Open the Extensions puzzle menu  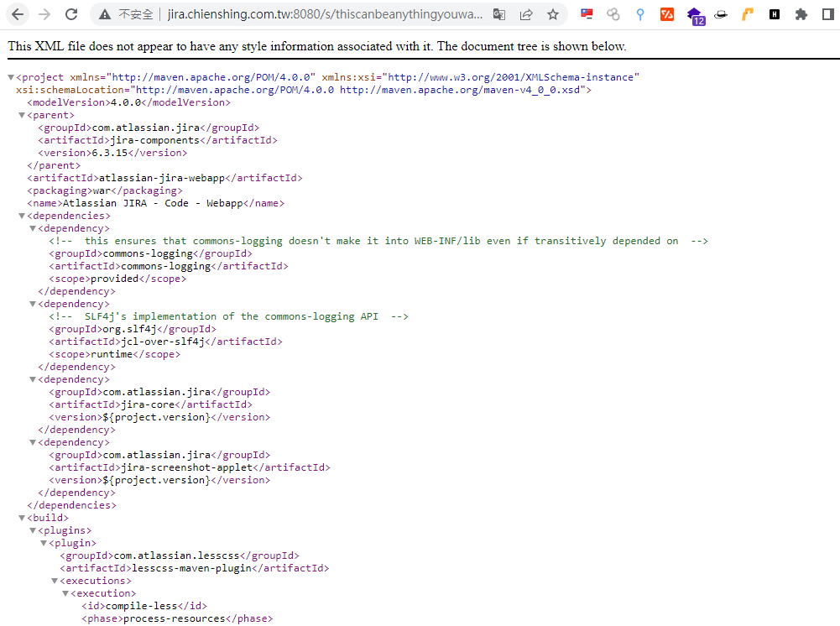click(x=801, y=14)
